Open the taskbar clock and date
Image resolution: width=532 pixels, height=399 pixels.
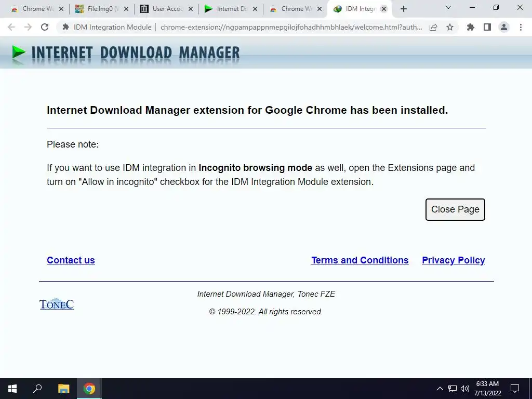pos(487,389)
